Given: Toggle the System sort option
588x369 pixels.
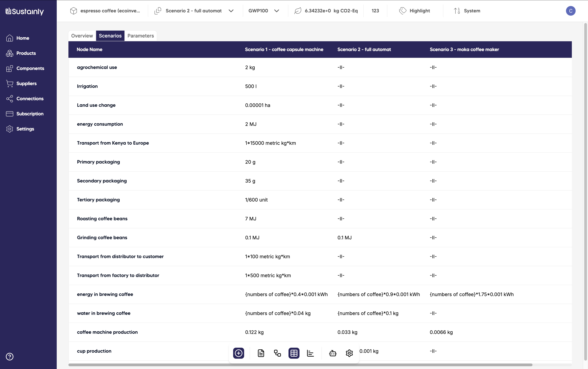Looking at the screenshot, I should tap(467, 11).
